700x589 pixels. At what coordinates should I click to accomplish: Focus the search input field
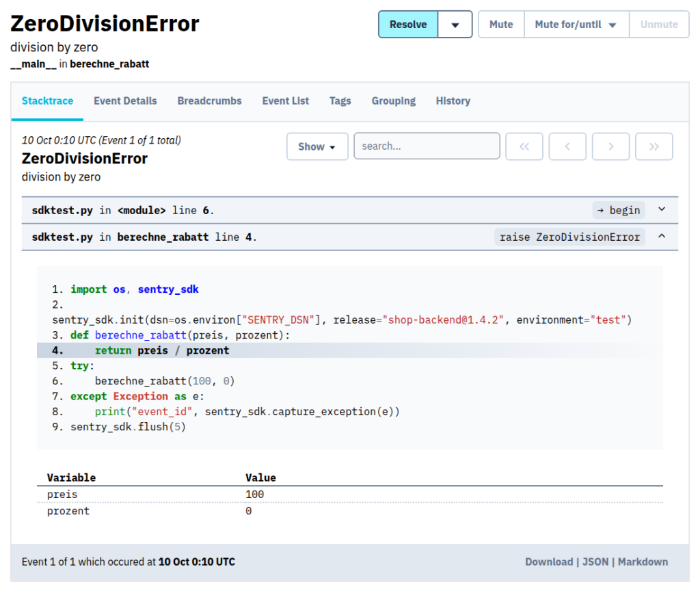427,146
